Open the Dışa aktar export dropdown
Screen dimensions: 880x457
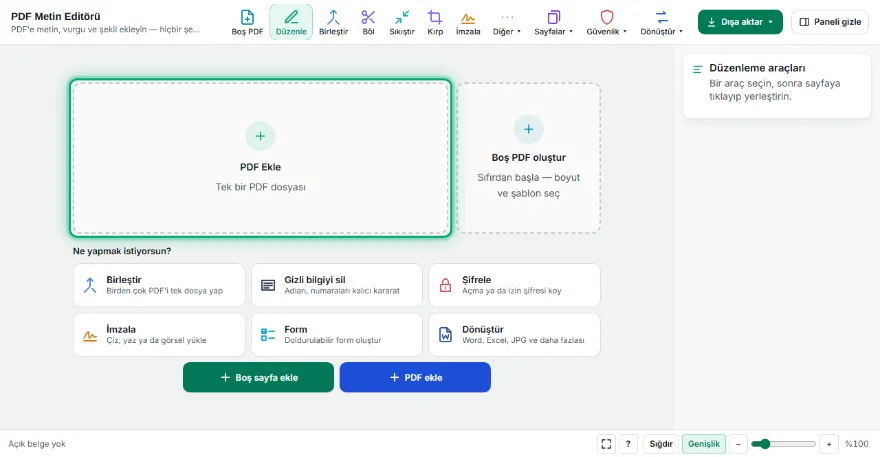click(740, 22)
